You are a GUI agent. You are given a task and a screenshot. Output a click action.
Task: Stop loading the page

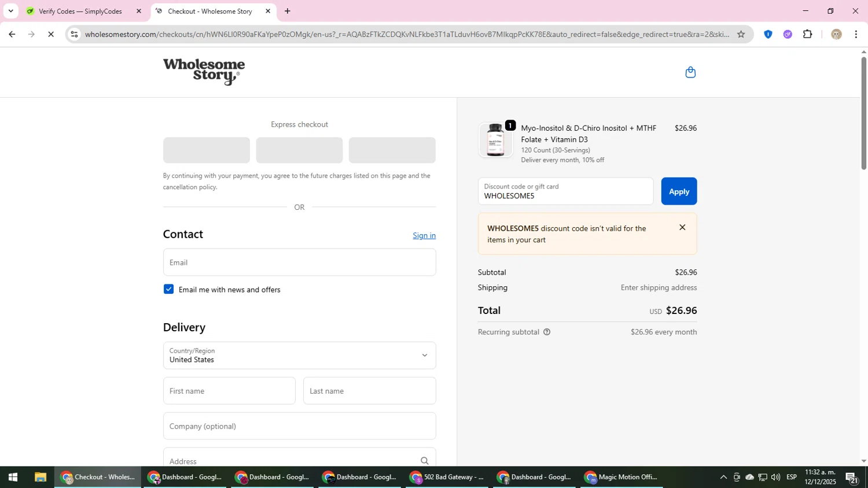(51, 34)
